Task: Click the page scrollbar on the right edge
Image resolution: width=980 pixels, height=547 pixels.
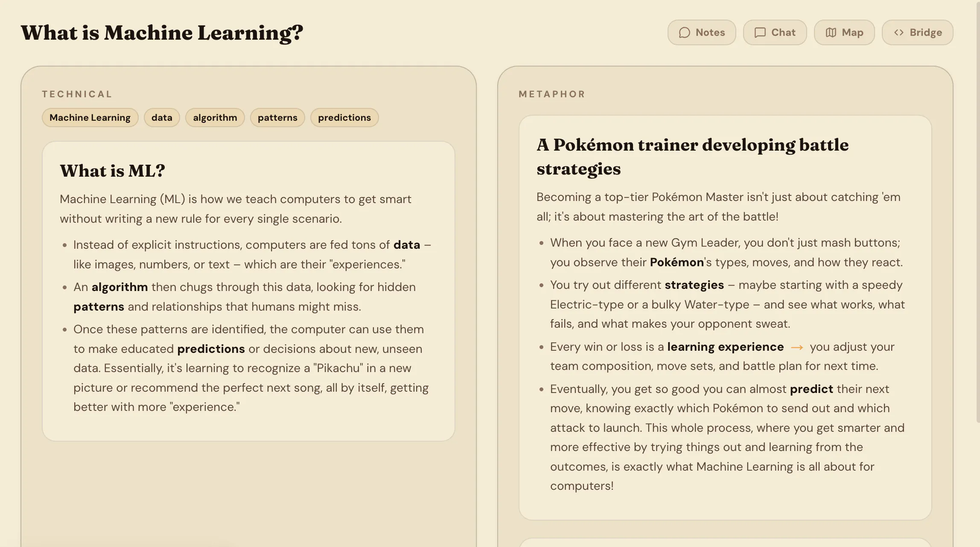Action: 978,213
